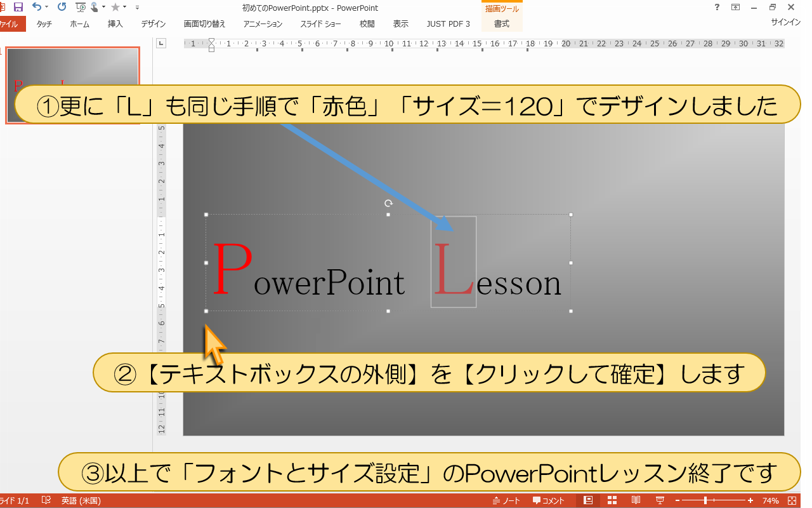Click the サインイン link

[x=785, y=22]
